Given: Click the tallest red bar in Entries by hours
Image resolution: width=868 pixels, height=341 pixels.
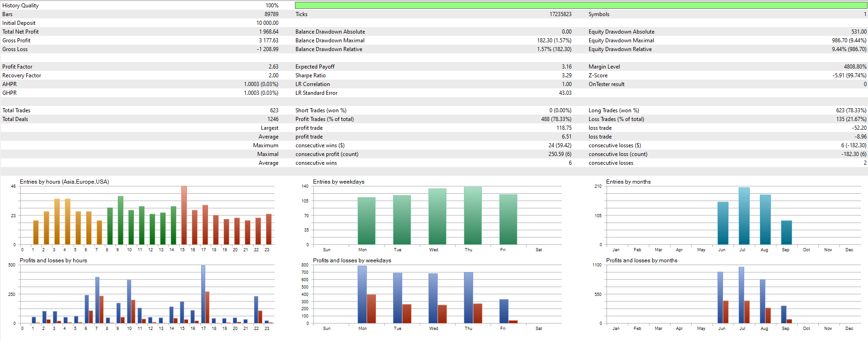Looking at the screenshot, I should click(184, 215).
